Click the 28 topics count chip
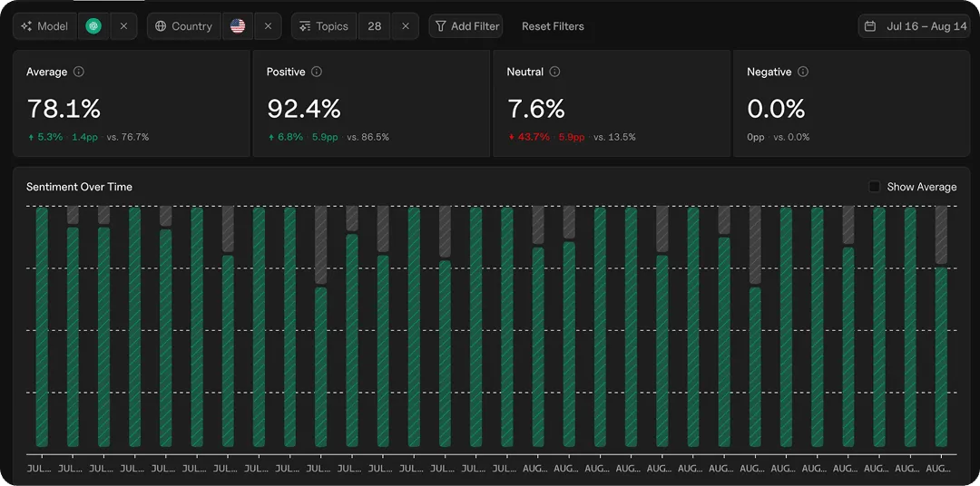The image size is (980, 486). 375,26
